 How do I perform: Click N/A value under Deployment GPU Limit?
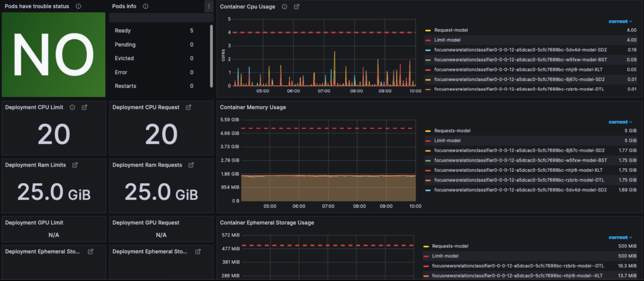point(54,235)
